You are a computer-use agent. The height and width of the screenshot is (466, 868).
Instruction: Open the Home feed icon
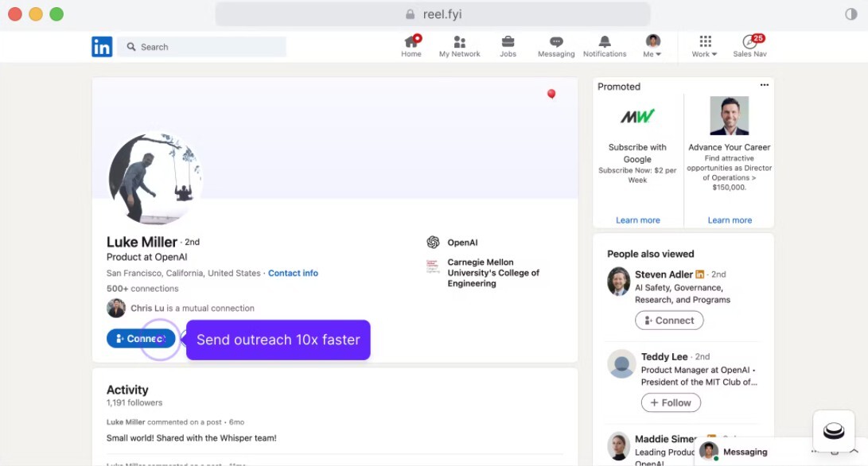(411, 42)
